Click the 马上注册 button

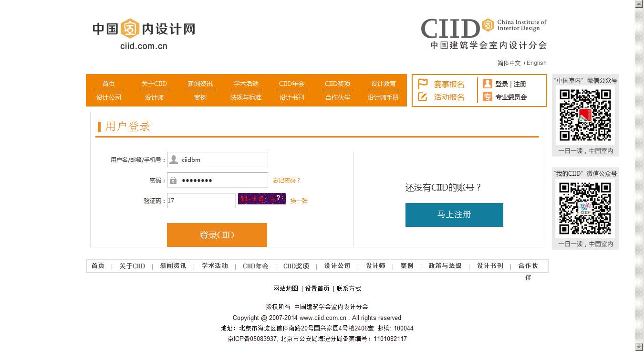[x=454, y=214]
